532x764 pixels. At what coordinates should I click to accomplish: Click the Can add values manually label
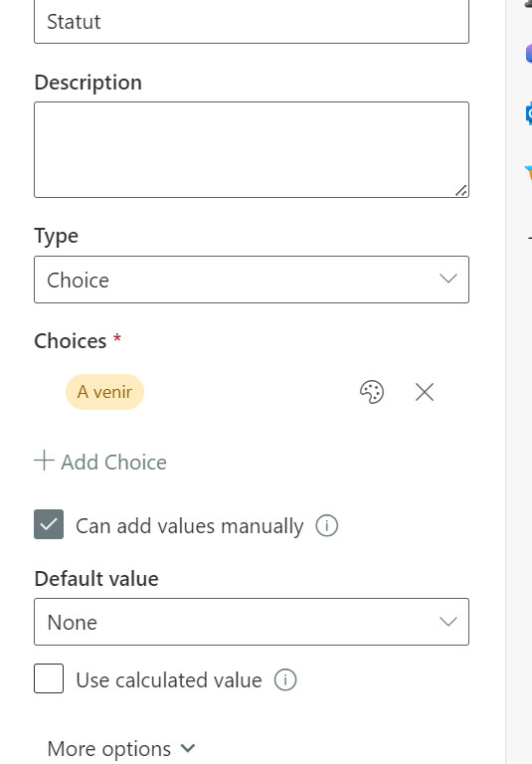(190, 526)
